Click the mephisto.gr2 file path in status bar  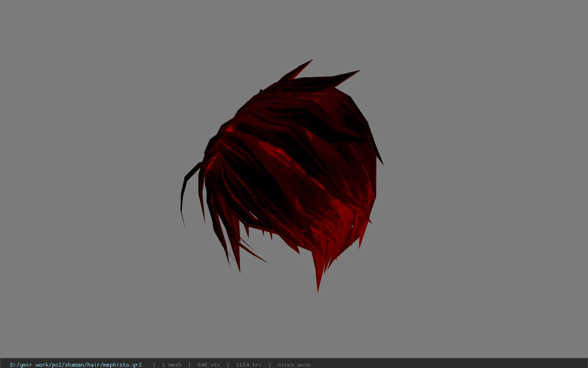76,365
